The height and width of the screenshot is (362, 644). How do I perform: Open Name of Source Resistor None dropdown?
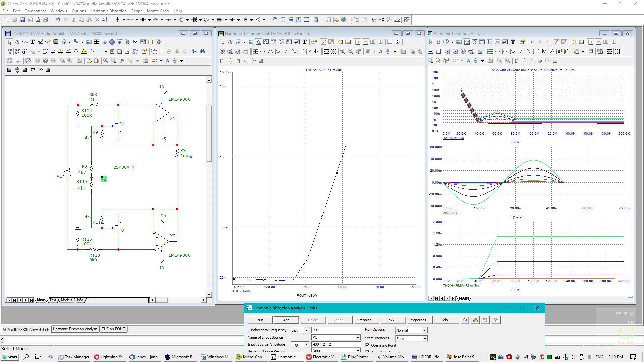[358, 350]
